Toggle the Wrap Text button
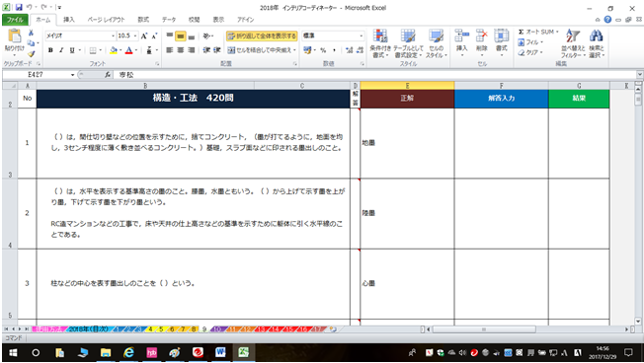The image size is (644, 363). pyautogui.click(x=262, y=36)
